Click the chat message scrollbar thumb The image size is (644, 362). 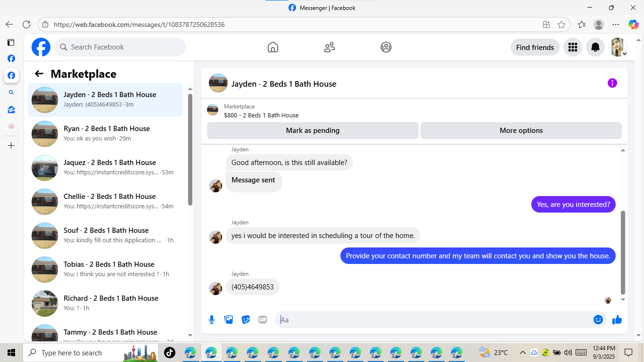click(623, 252)
